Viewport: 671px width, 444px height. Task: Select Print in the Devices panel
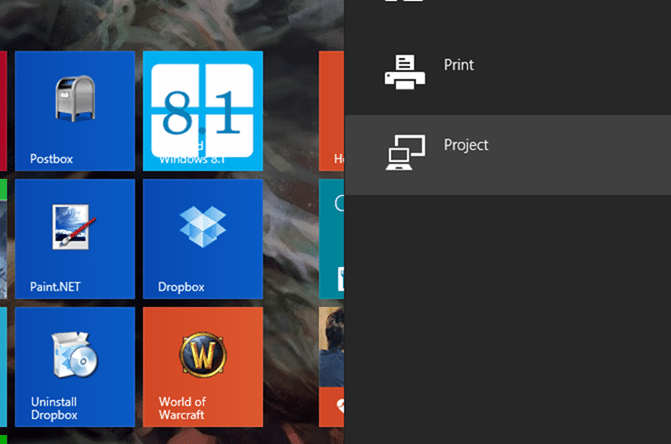point(508,74)
